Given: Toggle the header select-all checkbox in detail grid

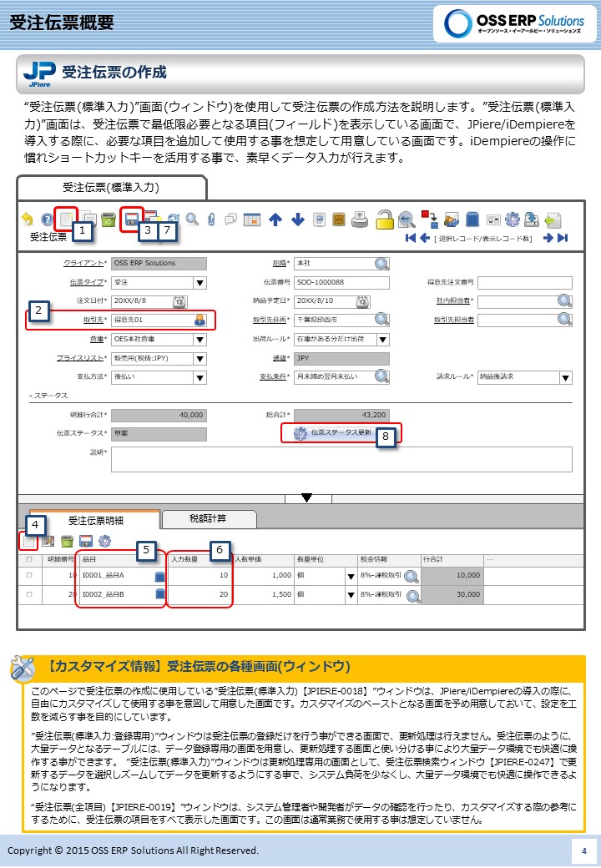Looking at the screenshot, I should point(29,559).
